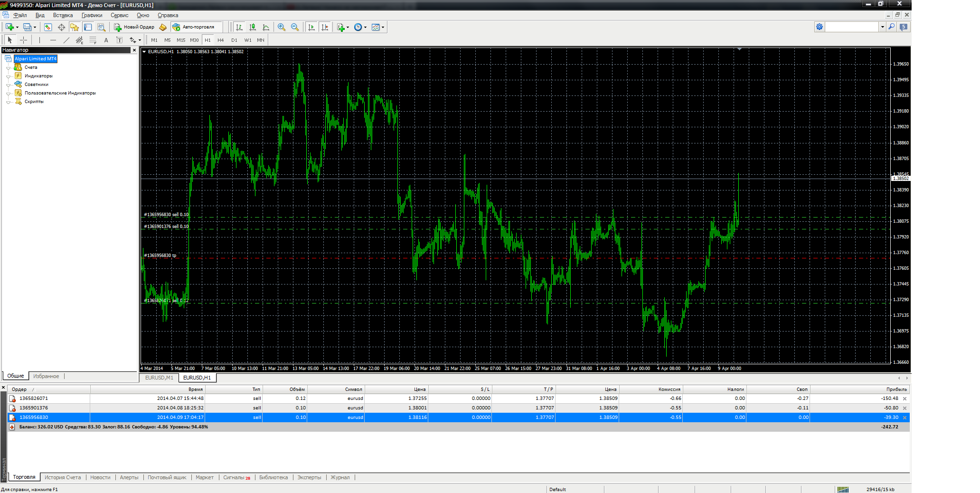Close order 1365826071 with its x
The image size is (980, 493).
click(905, 398)
